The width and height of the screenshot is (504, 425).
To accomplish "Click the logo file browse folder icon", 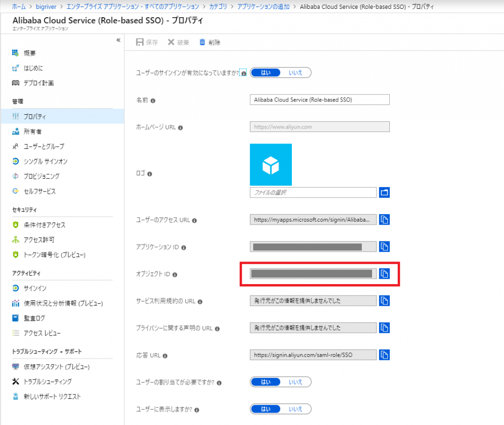I will [x=384, y=193].
